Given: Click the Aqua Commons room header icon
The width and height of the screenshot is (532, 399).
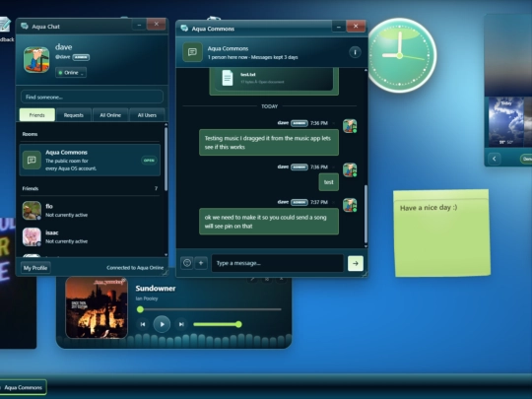Looking at the screenshot, I should pyautogui.click(x=192, y=52).
